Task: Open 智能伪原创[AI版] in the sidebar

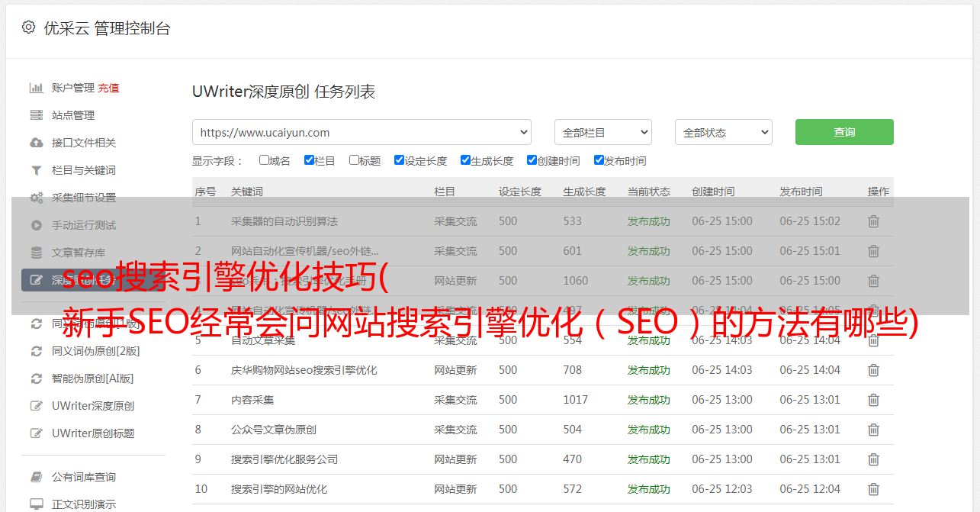Action: (x=92, y=378)
